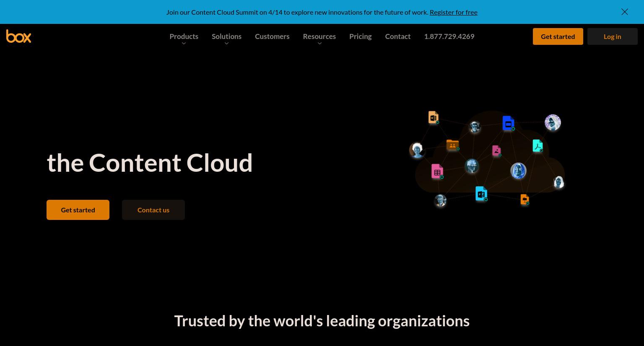644x346 pixels.
Task: Expand the chevron under Products
Action: coord(184,44)
